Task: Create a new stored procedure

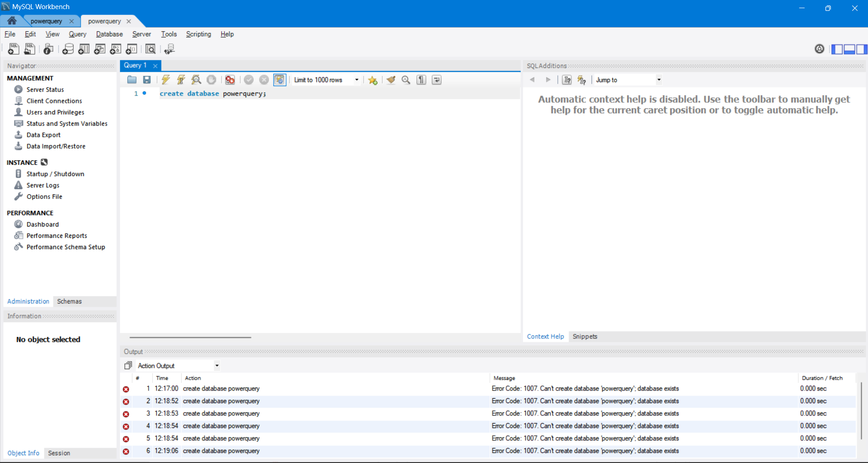Action: 115,49
